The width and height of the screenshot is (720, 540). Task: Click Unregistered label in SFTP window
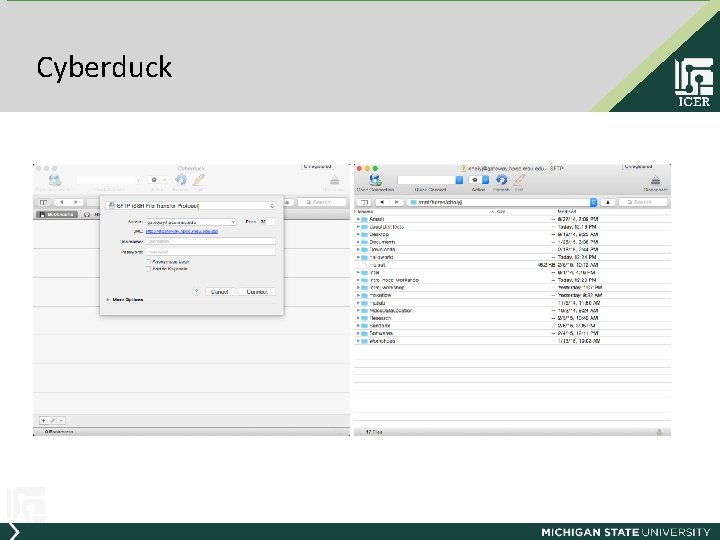(638, 166)
